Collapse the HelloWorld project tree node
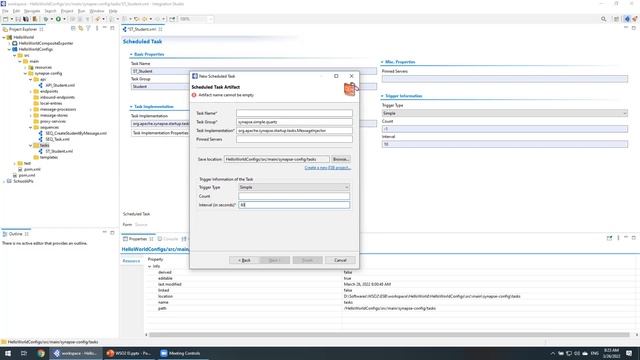The height and width of the screenshot is (360, 640). click(x=4, y=37)
